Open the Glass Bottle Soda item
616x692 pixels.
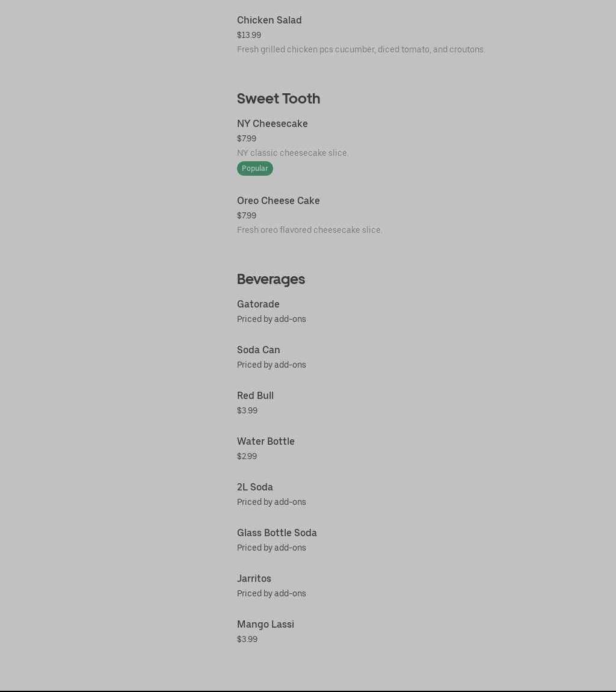pyautogui.click(x=276, y=533)
